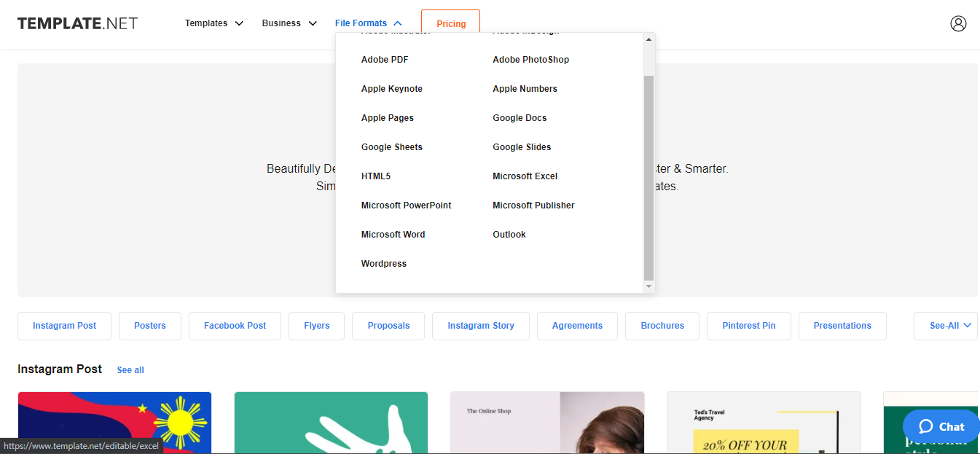
Task: Open the Pricing button
Action: point(450,23)
